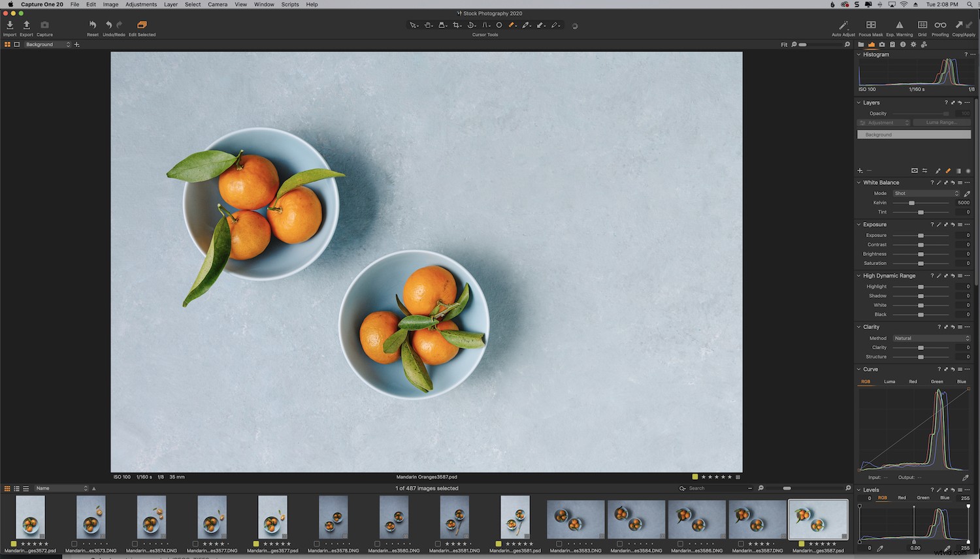Click the Capture button
The image size is (980, 559).
[x=44, y=26]
